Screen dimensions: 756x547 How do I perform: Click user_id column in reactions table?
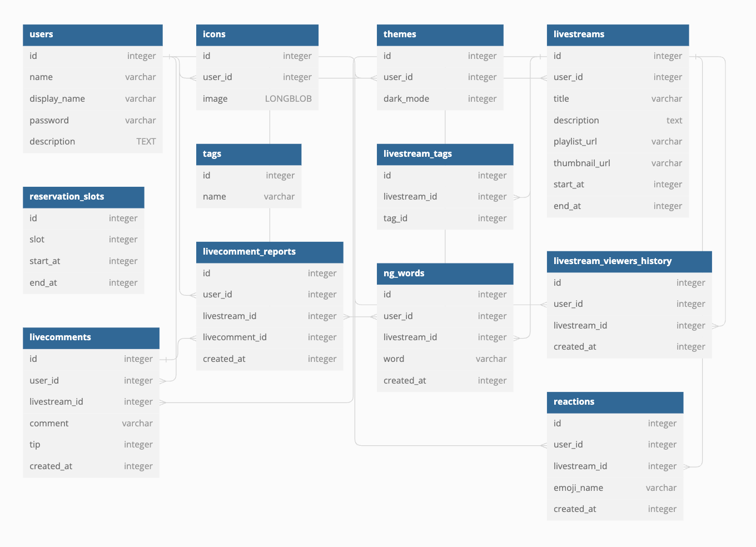(x=615, y=445)
